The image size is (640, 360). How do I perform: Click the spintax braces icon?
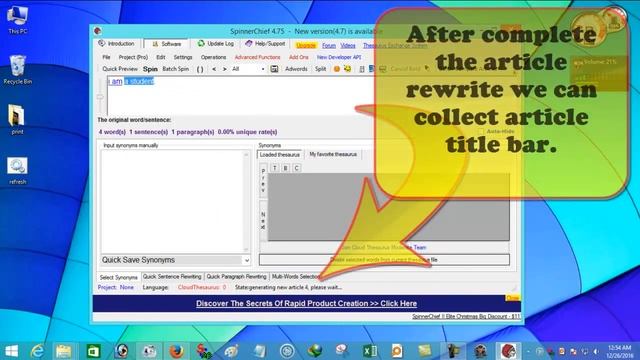pos(200,69)
